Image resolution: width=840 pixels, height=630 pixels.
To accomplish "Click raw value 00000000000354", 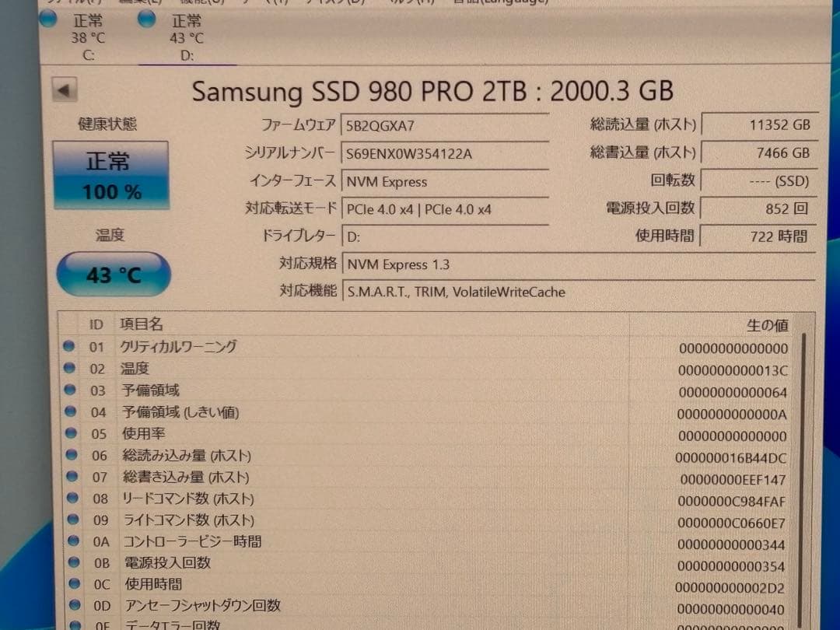I will [730, 566].
